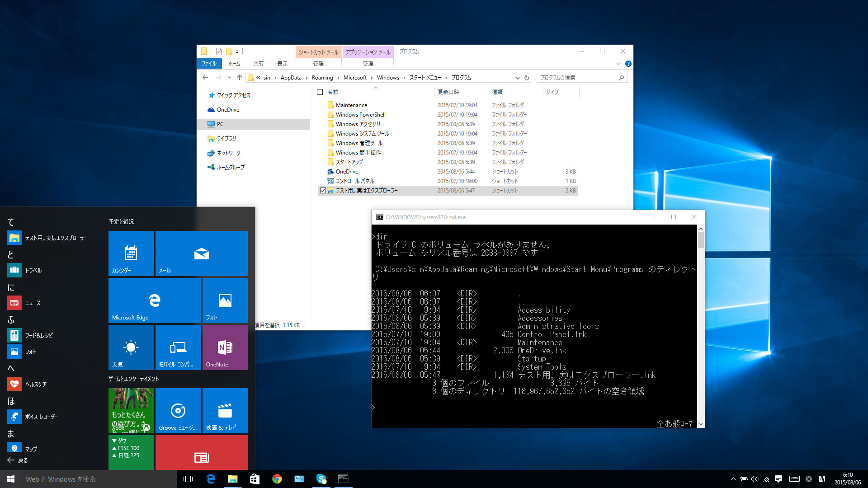Go back with 戻る in Start menu
The height and width of the screenshot is (488, 868).
pos(18,460)
